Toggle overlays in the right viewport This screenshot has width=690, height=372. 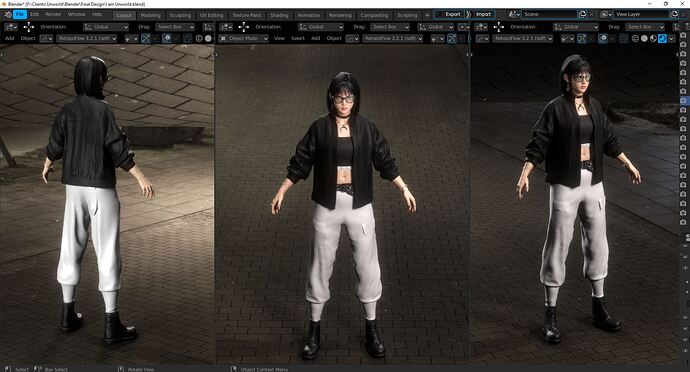(x=602, y=38)
